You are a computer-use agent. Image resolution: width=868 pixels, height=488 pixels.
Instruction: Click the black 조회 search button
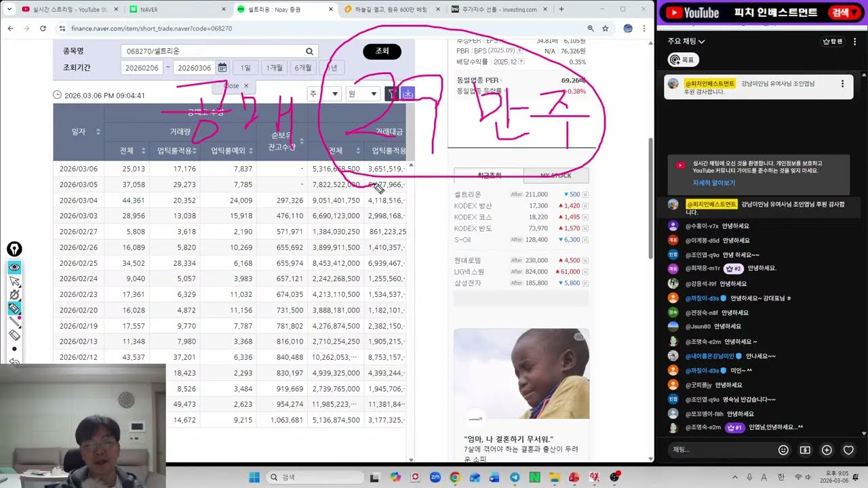pos(382,51)
